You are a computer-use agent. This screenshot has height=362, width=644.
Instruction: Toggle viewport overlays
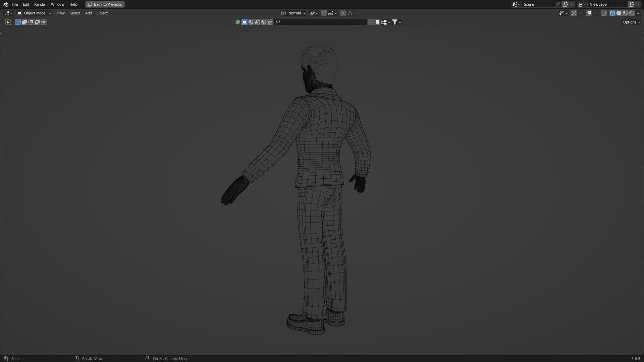[589, 13]
